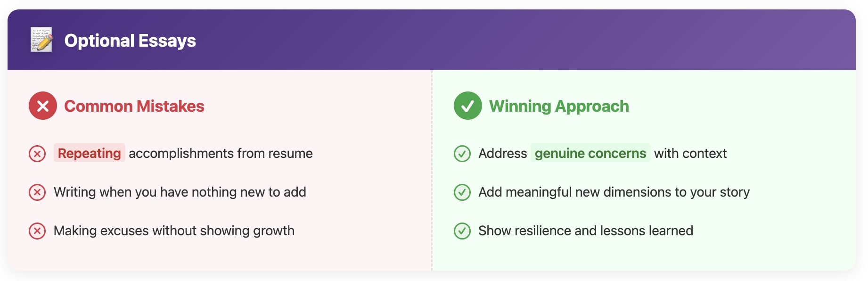Viewport: 868px width, 281px height.
Task: Click the X icon next to Repeating accomplishments
Action: 37,154
